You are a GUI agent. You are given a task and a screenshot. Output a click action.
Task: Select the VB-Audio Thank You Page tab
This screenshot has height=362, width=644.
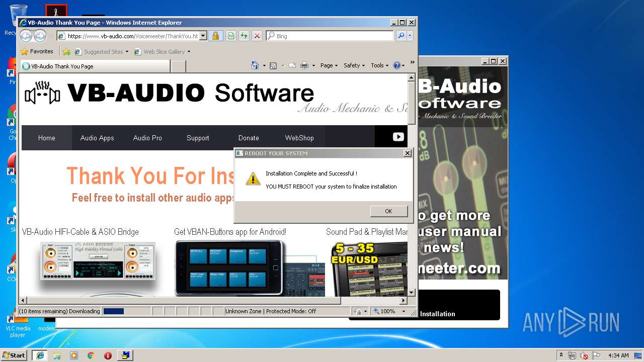point(95,66)
